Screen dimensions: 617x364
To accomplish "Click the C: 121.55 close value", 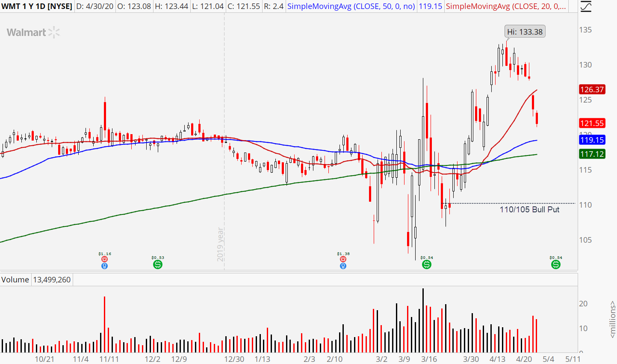I will (x=244, y=6).
